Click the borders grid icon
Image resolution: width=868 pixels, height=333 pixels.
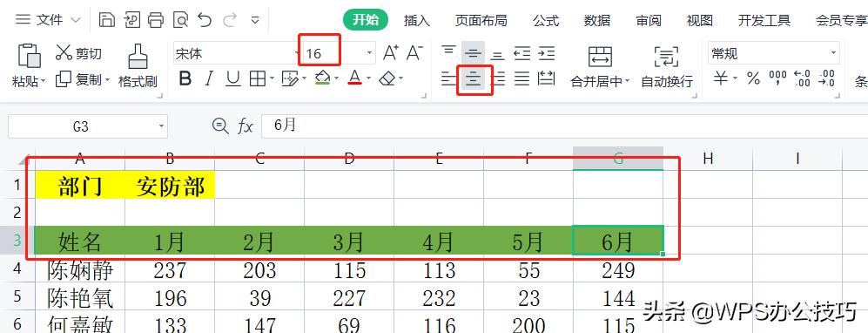[258, 78]
